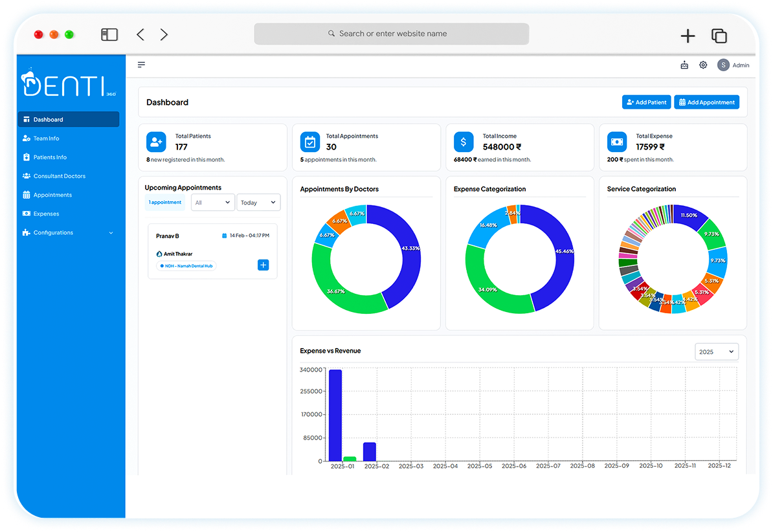The height and width of the screenshot is (532, 773).
Task: Click the Consultant Doctors group icon
Action: pyautogui.click(x=26, y=176)
